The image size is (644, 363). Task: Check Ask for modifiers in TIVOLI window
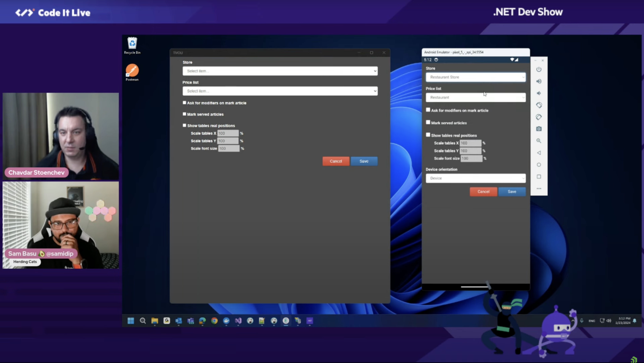click(185, 103)
